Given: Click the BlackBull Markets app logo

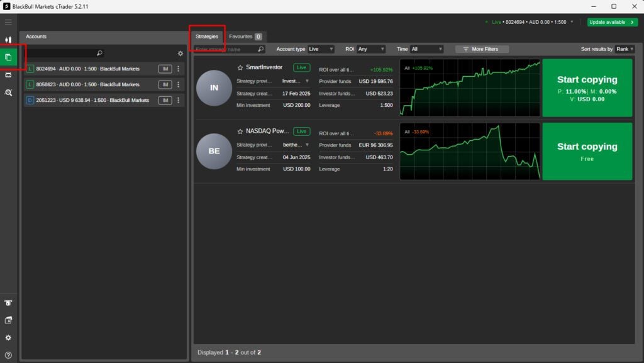Looking at the screenshot, I should coord(6,6).
